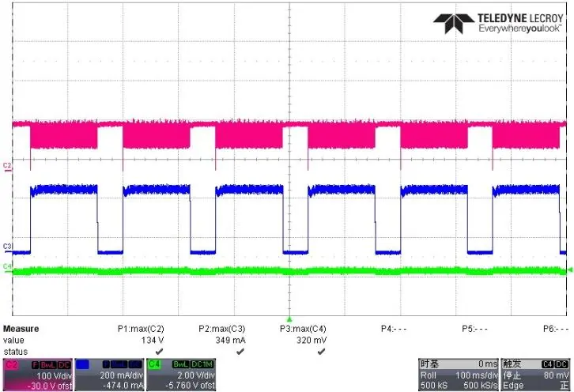The height and width of the screenshot is (392, 574).
Task: Click the 200 mA/div scale value
Action: 121,375
